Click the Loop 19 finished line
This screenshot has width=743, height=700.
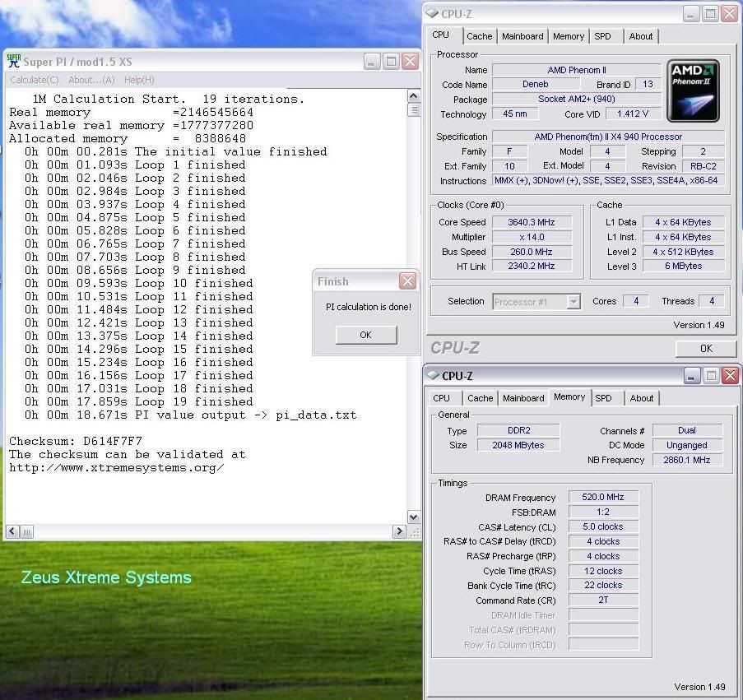pyautogui.click(x=138, y=402)
